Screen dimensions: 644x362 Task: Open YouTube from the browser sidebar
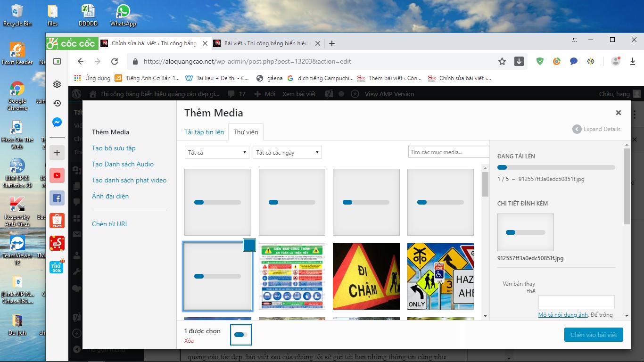tap(57, 175)
